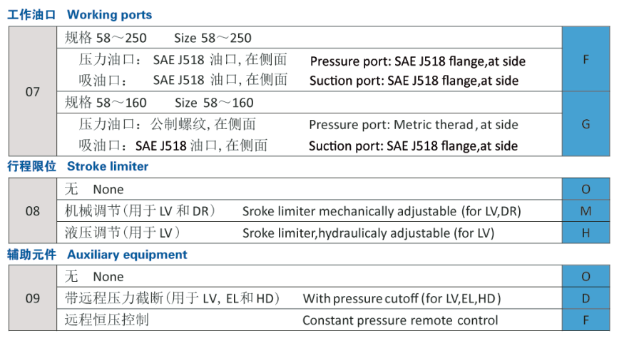Click the Auxiliary equipment F code cell
This screenshot has height=346, width=644.
(x=586, y=320)
